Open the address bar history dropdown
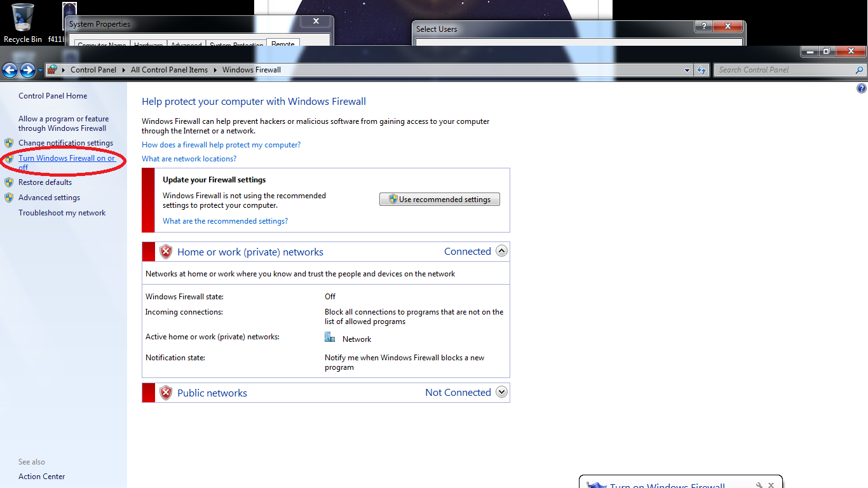The width and height of the screenshot is (868, 488). (x=686, y=70)
